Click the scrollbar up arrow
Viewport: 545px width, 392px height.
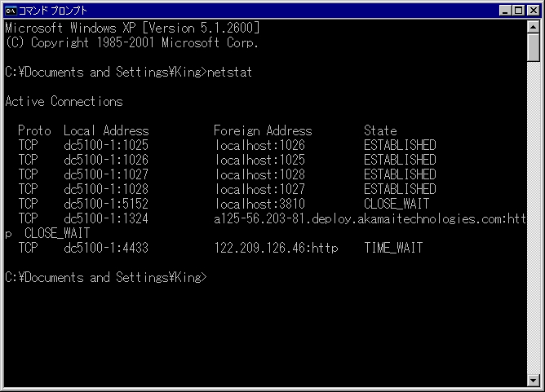534,27
